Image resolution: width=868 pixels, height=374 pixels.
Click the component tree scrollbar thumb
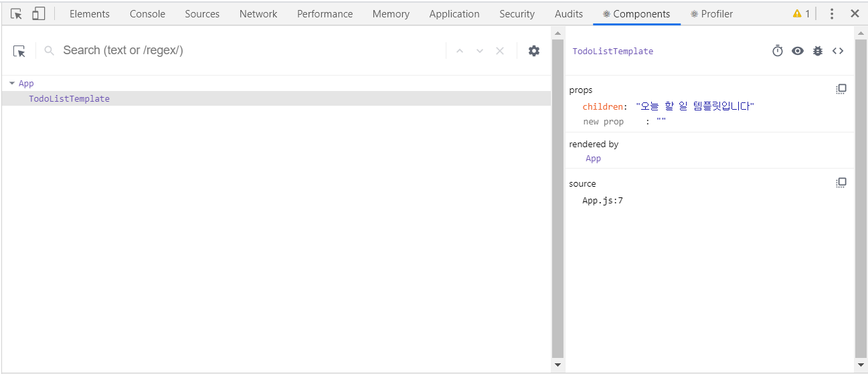558,198
